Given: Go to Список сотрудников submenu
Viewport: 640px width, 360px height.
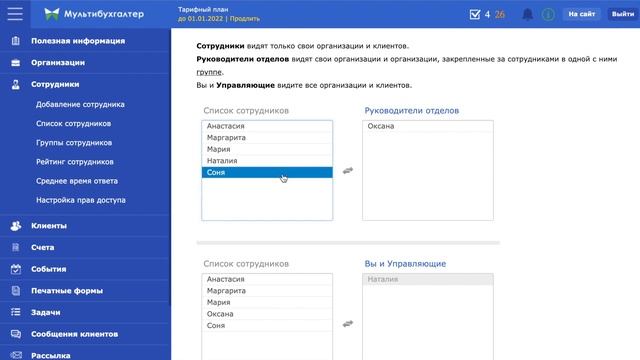Looking at the screenshot, I should [73, 124].
